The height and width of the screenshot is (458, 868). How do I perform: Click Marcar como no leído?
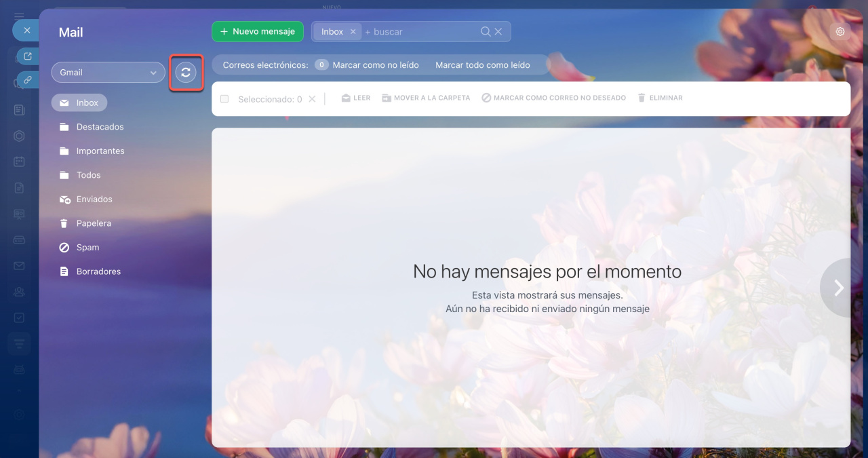coord(376,65)
